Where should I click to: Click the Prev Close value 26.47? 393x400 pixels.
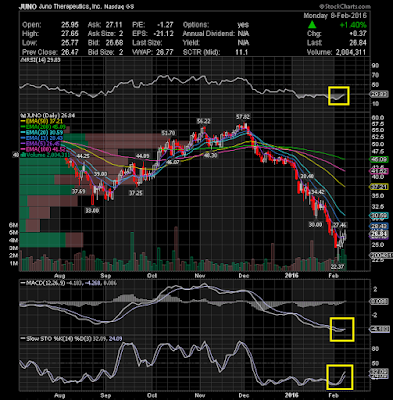click(x=70, y=52)
